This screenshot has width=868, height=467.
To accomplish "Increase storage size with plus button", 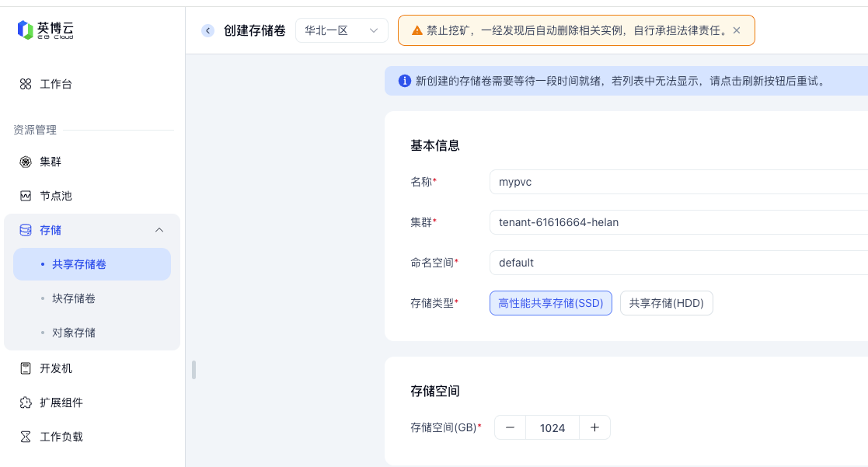I will coord(594,427).
